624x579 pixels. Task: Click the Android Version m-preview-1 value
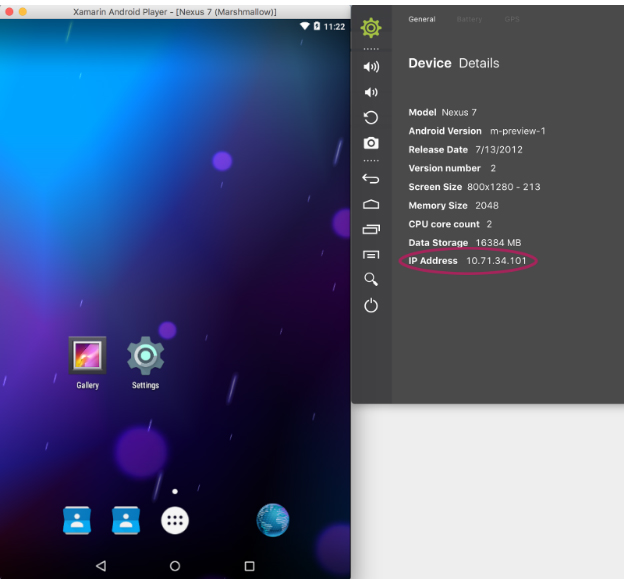518,131
